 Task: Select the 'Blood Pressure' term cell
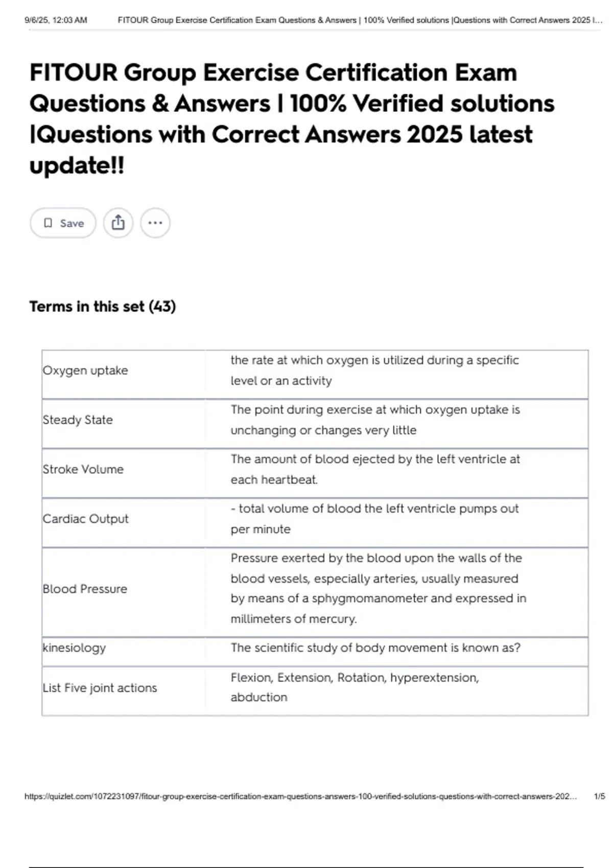click(x=85, y=589)
